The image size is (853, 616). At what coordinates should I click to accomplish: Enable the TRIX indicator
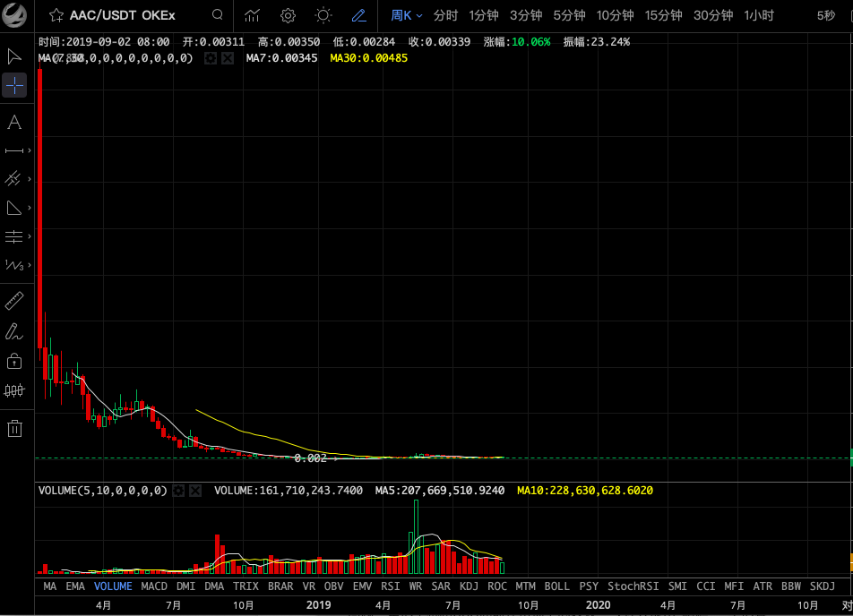[x=246, y=586]
